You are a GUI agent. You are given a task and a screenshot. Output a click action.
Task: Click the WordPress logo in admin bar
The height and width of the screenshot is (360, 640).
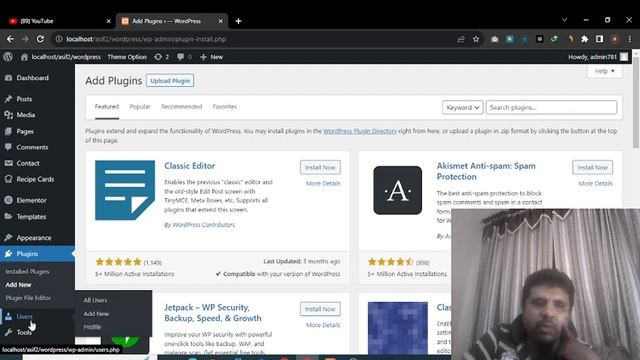(x=8, y=57)
